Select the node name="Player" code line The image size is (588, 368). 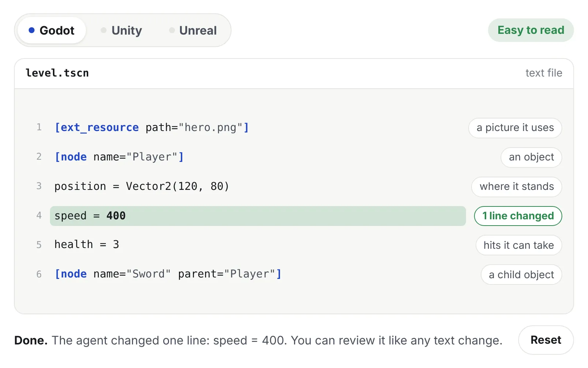119,157
